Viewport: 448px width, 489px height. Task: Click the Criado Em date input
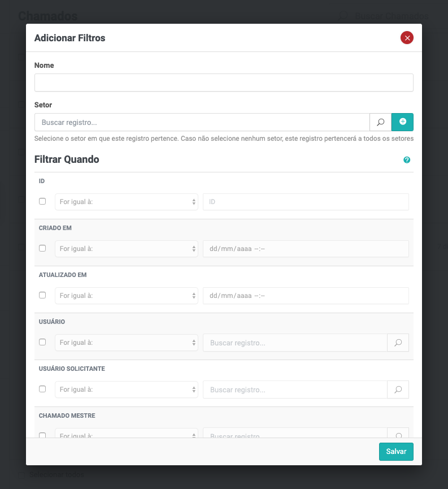[305, 249]
